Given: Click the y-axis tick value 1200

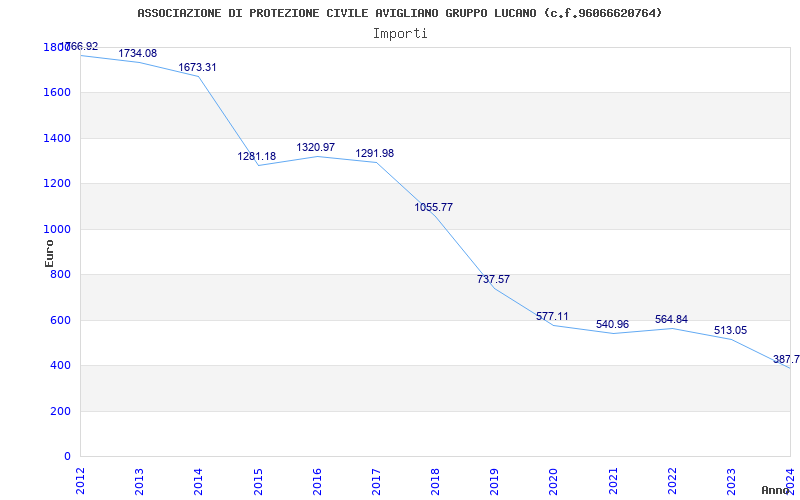Looking at the screenshot, I should pyautogui.click(x=57, y=184).
